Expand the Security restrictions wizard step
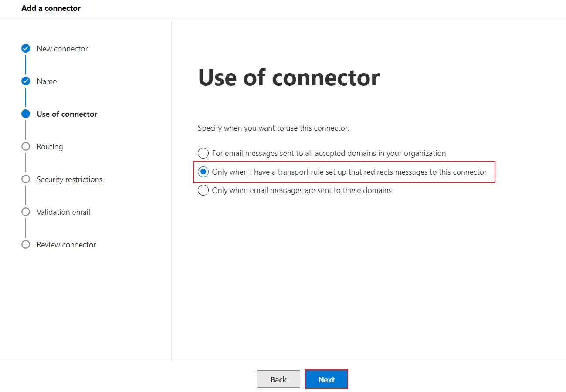This screenshot has width=566, height=392. pyautogui.click(x=69, y=179)
